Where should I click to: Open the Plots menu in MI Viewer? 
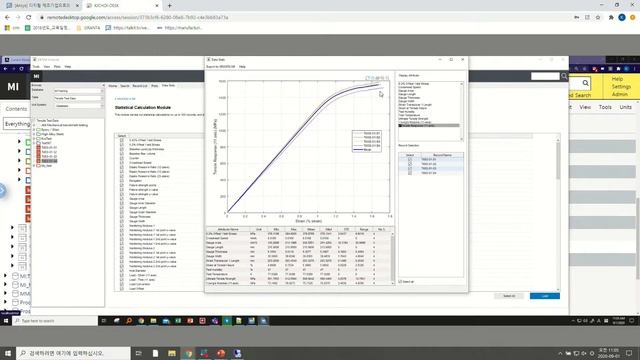click(x=57, y=67)
